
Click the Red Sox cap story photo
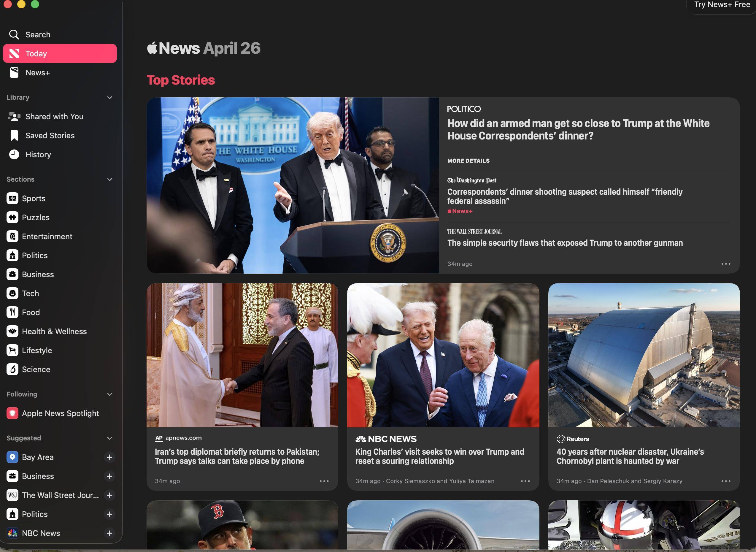click(x=242, y=525)
